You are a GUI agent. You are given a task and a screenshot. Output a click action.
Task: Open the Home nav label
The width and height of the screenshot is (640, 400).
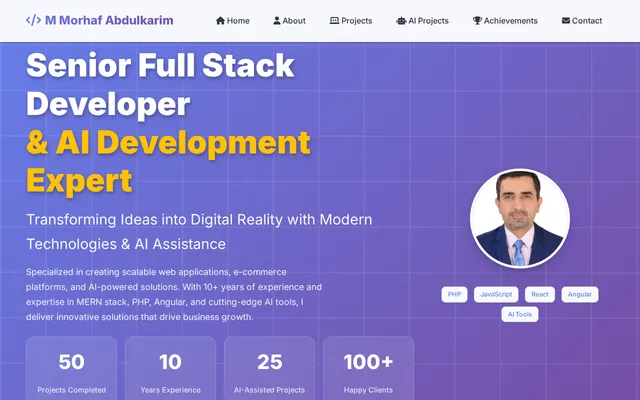point(238,21)
